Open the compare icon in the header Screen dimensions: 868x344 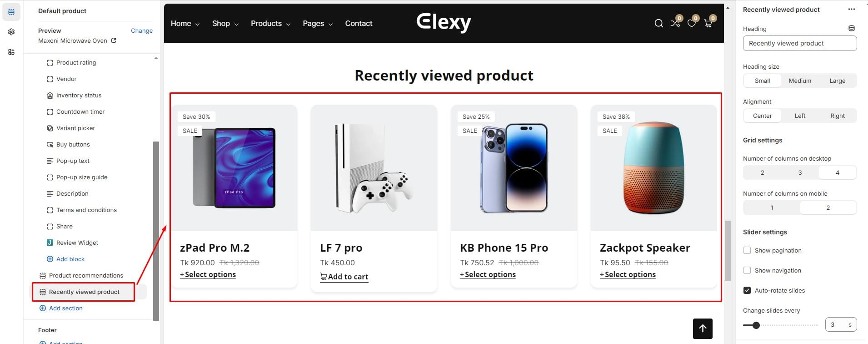click(x=675, y=23)
